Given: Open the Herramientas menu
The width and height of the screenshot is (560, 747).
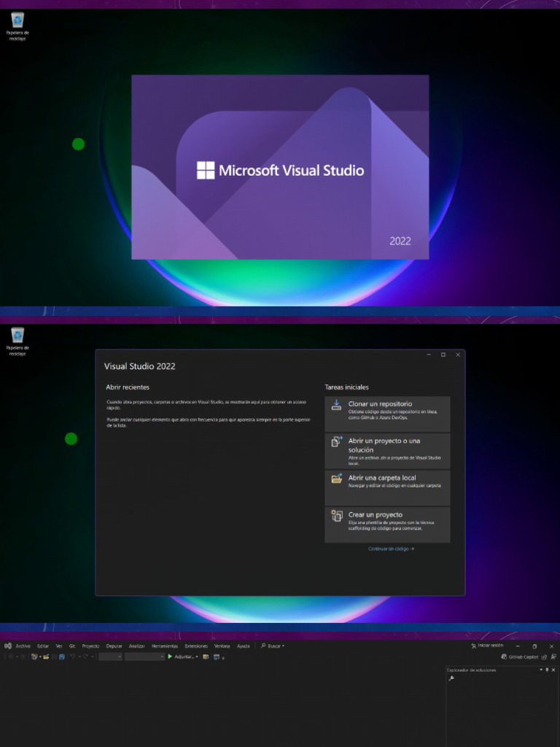Looking at the screenshot, I should coord(165,646).
